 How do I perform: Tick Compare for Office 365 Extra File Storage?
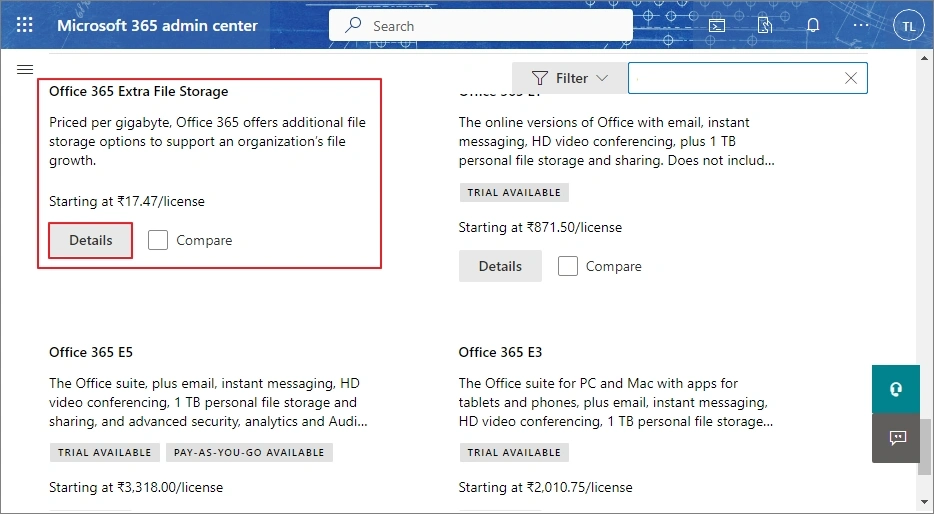(x=158, y=240)
